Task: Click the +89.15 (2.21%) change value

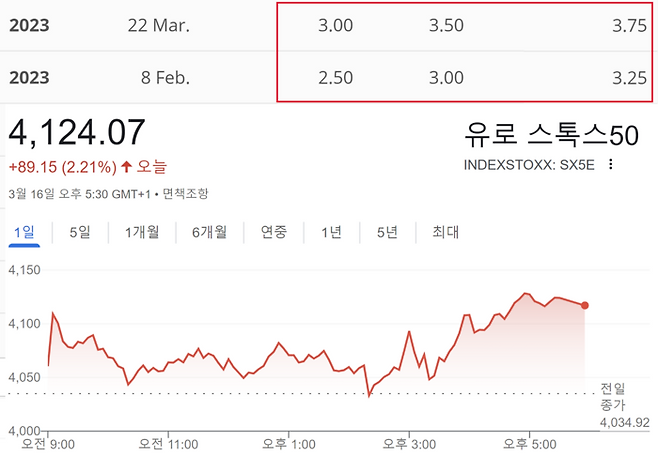Action: [x=63, y=167]
